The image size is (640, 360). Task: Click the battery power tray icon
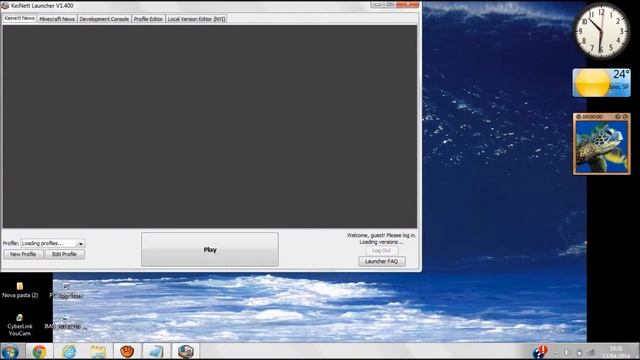(579, 352)
